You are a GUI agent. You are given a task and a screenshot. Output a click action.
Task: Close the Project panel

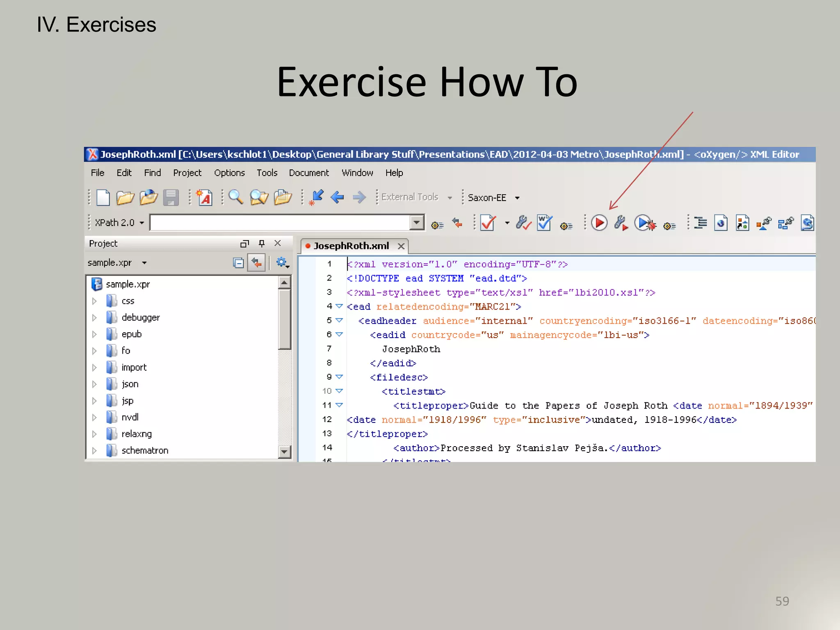(278, 243)
